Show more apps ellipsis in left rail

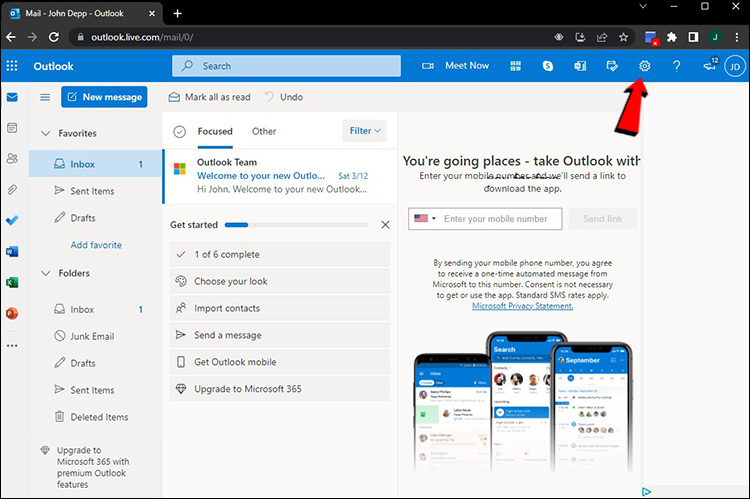point(12,345)
